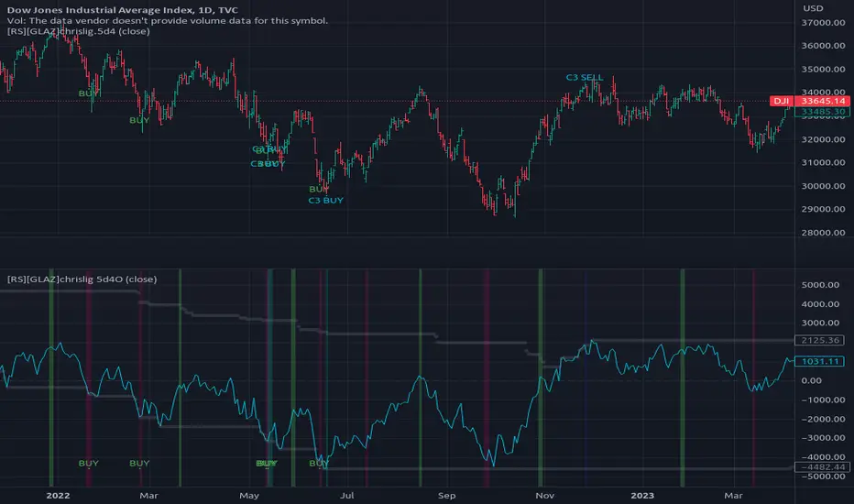Click the first BUY label in oscillator pane

pyautogui.click(x=88, y=463)
